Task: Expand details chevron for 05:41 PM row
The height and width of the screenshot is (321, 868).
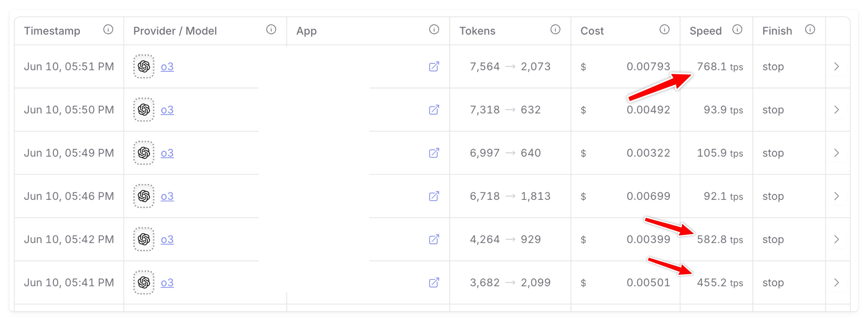Action: click(836, 282)
